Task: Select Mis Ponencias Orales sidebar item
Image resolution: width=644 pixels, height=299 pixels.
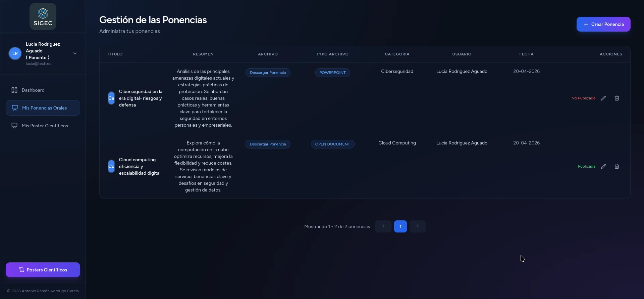Action: 44,108
